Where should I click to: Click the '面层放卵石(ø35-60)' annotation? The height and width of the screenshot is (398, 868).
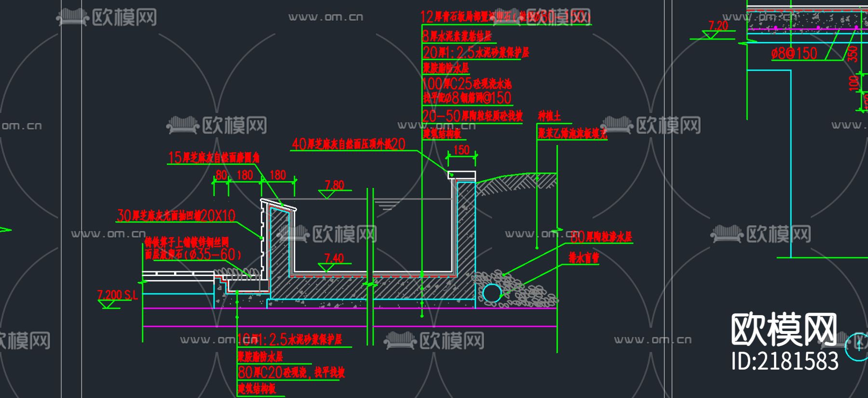tap(193, 254)
